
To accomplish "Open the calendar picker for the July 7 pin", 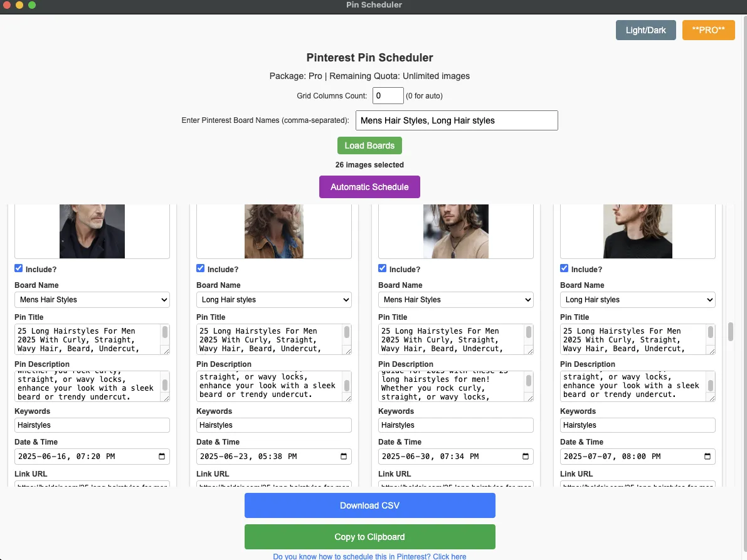I will (x=709, y=457).
